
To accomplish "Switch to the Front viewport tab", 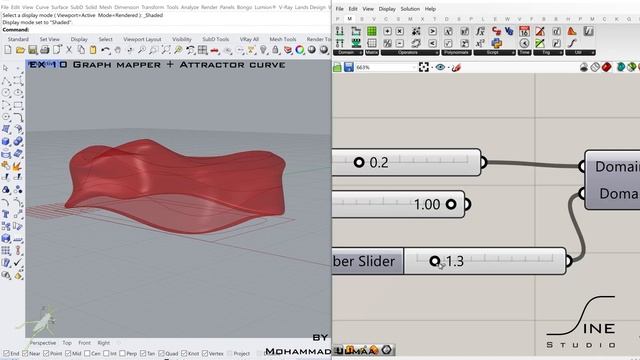I will tap(84, 343).
